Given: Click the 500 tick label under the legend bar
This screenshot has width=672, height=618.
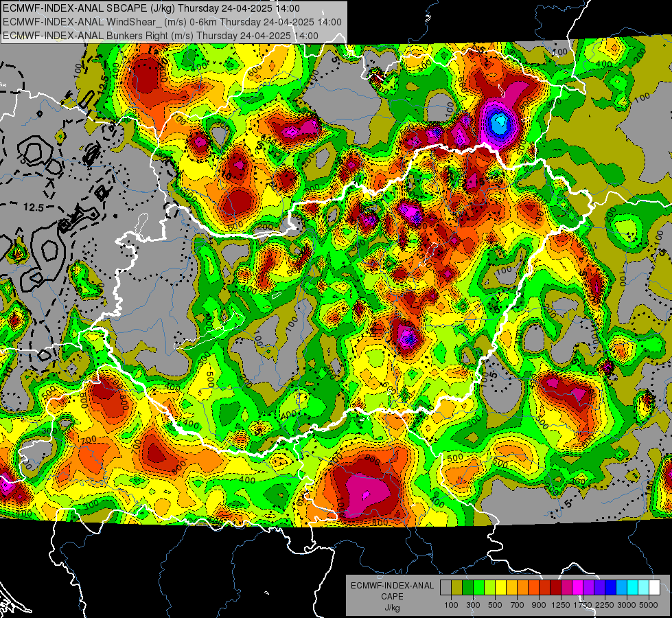Looking at the screenshot, I should point(495,605).
